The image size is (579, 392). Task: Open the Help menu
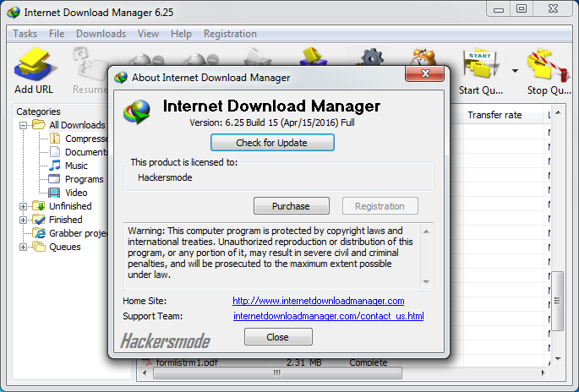(181, 34)
